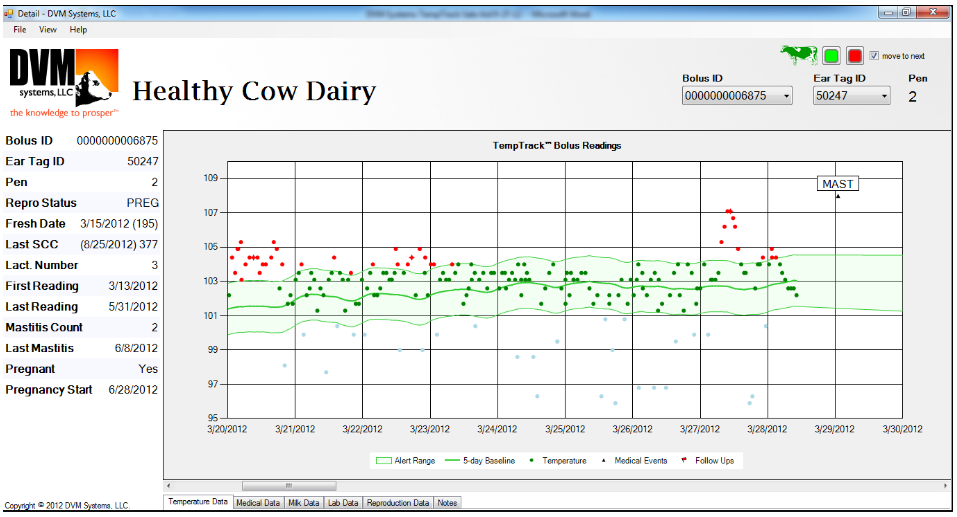Click the Medical Events legend triangle
957x517 pixels.
pos(604,461)
